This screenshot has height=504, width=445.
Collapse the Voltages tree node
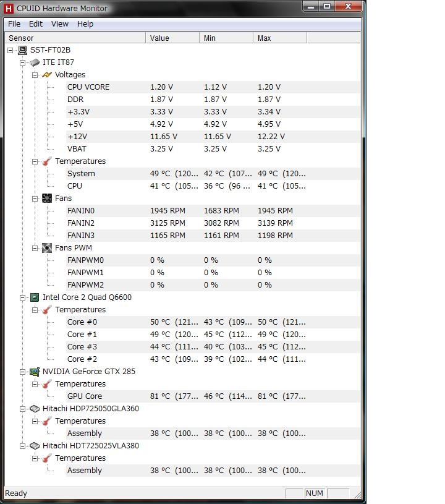(35, 75)
